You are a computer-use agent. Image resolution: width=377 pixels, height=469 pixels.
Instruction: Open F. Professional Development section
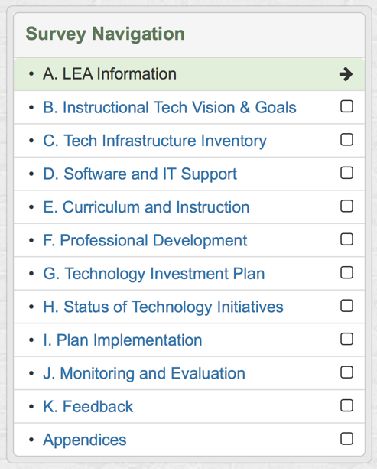pos(145,241)
